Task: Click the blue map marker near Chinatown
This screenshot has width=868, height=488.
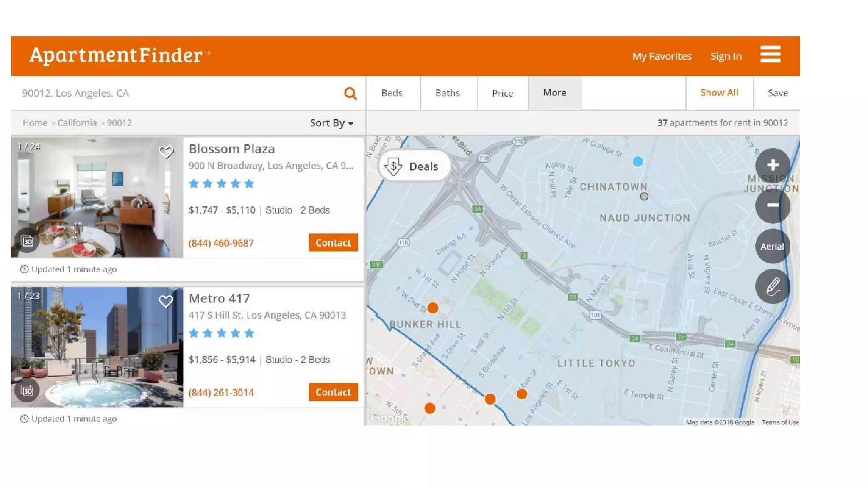Action: pos(637,161)
